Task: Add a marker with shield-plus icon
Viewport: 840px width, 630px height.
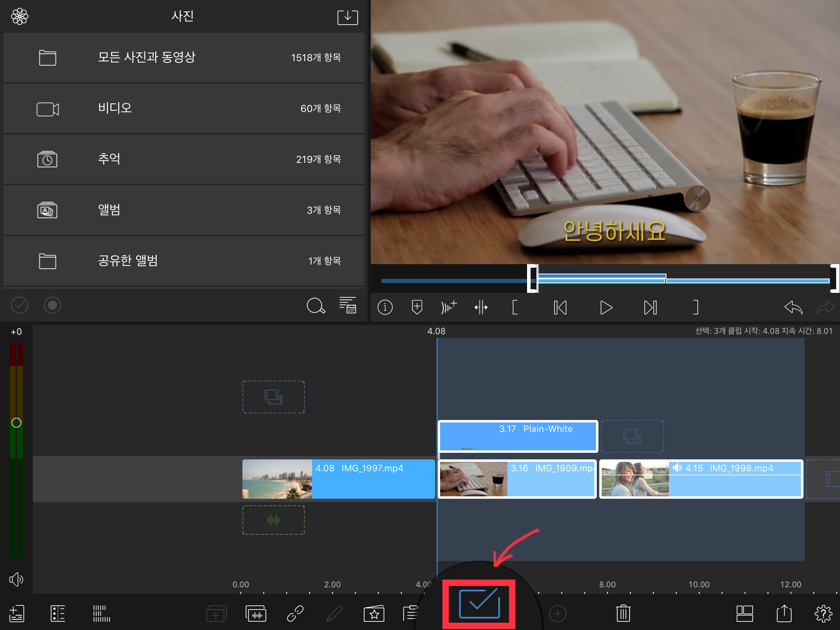Action: tap(417, 307)
